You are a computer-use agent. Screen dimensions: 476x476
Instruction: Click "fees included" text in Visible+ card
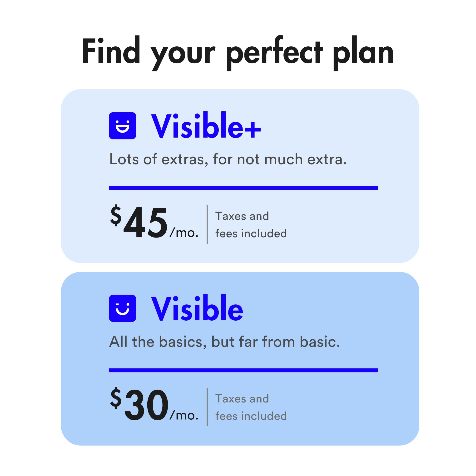click(x=251, y=233)
